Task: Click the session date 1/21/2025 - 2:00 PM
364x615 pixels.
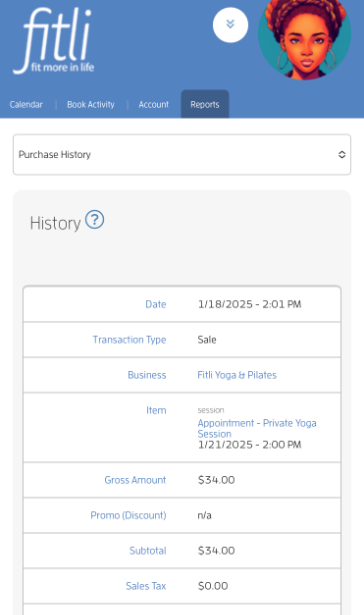Action: [249, 445]
